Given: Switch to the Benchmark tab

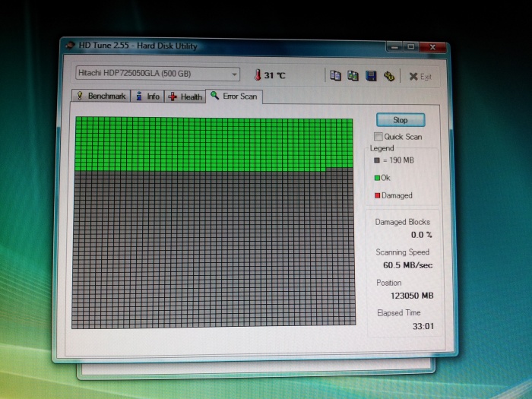Looking at the screenshot, I should (101, 96).
